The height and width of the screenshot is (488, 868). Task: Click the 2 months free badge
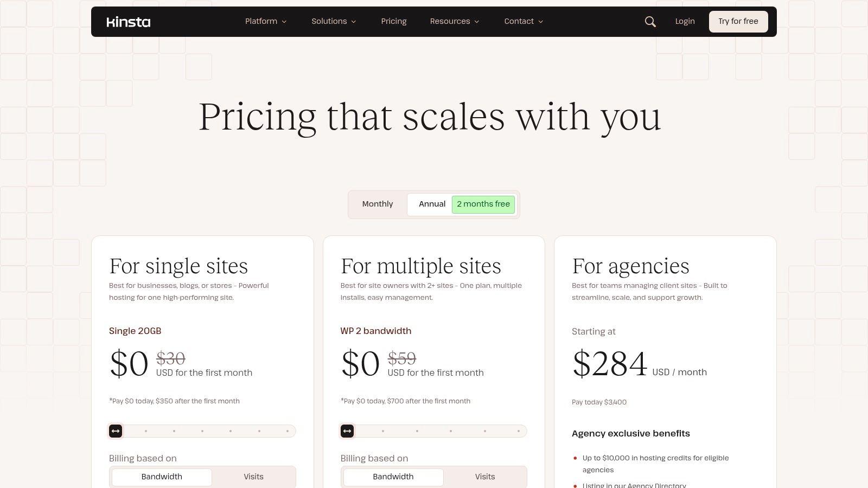(x=483, y=204)
